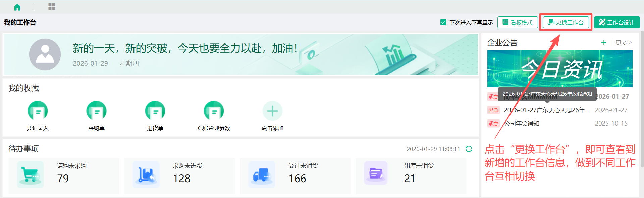
Task: Click the user avatar picture
Action: [x=45, y=54]
